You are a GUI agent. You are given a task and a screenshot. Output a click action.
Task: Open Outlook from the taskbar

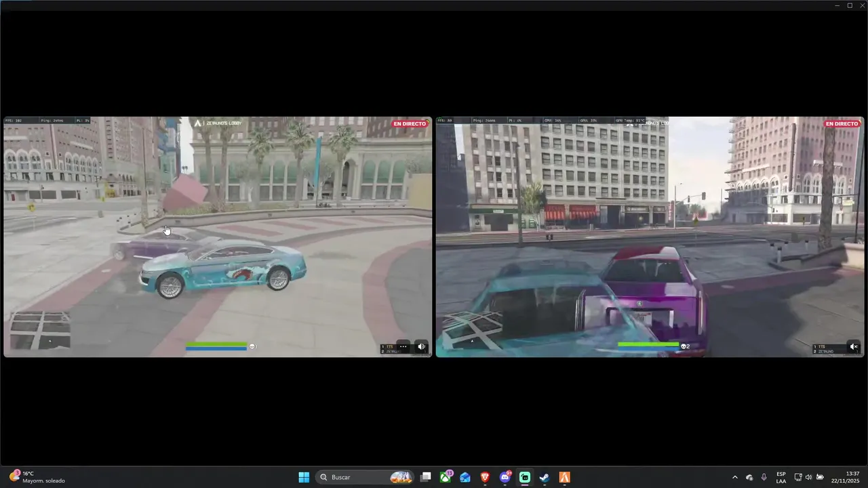point(465,477)
